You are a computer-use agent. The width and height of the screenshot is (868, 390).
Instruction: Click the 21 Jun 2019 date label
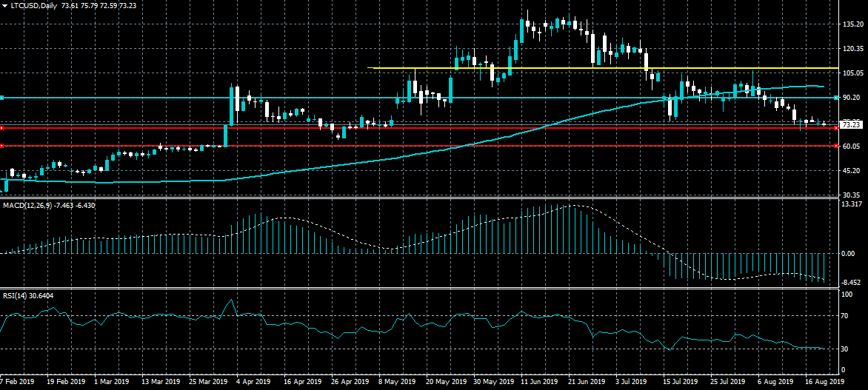click(x=587, y=382)
